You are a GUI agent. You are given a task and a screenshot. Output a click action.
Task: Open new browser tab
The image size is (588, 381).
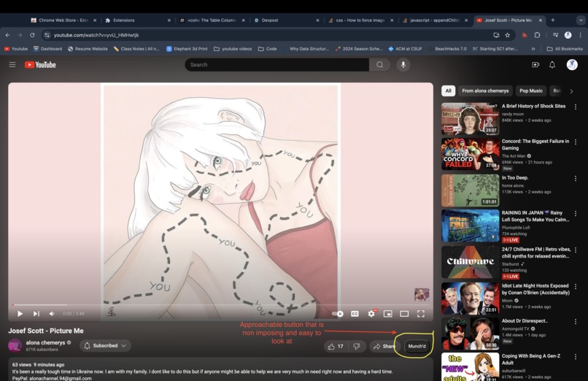553,20
